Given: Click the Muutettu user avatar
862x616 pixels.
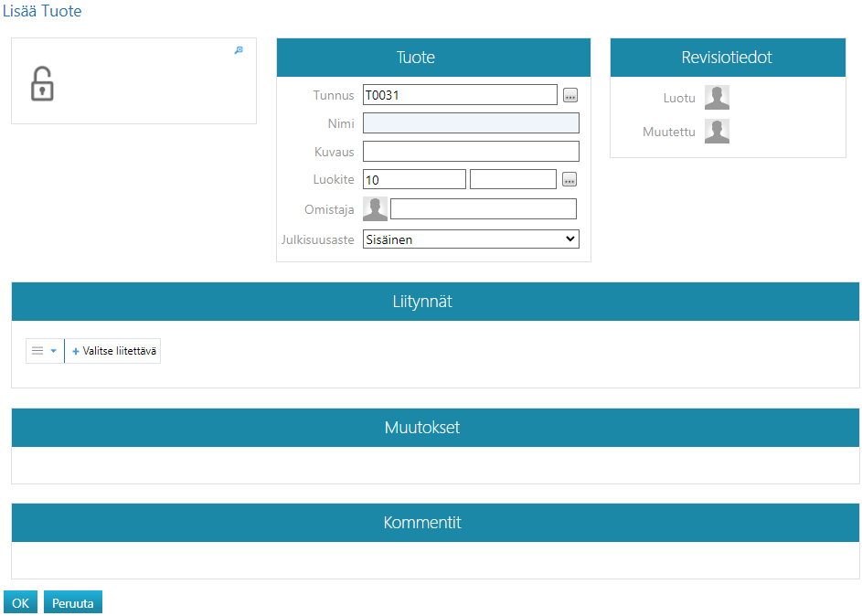Looking at the screenshot, I should 717,132.
